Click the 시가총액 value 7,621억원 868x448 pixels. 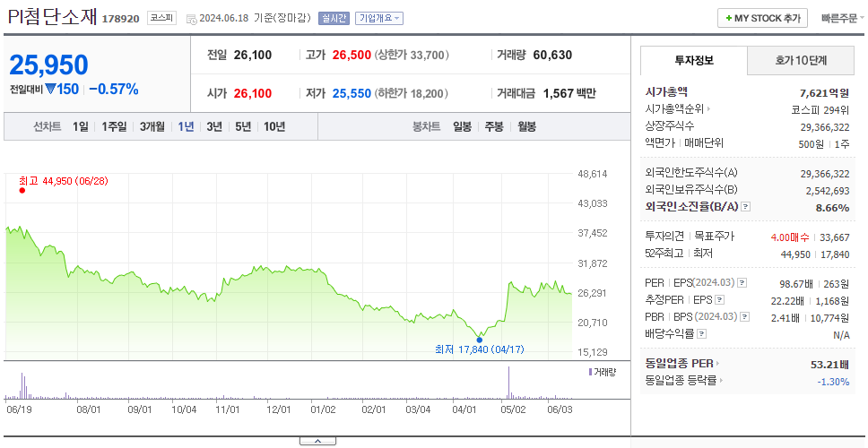(824, 93)
